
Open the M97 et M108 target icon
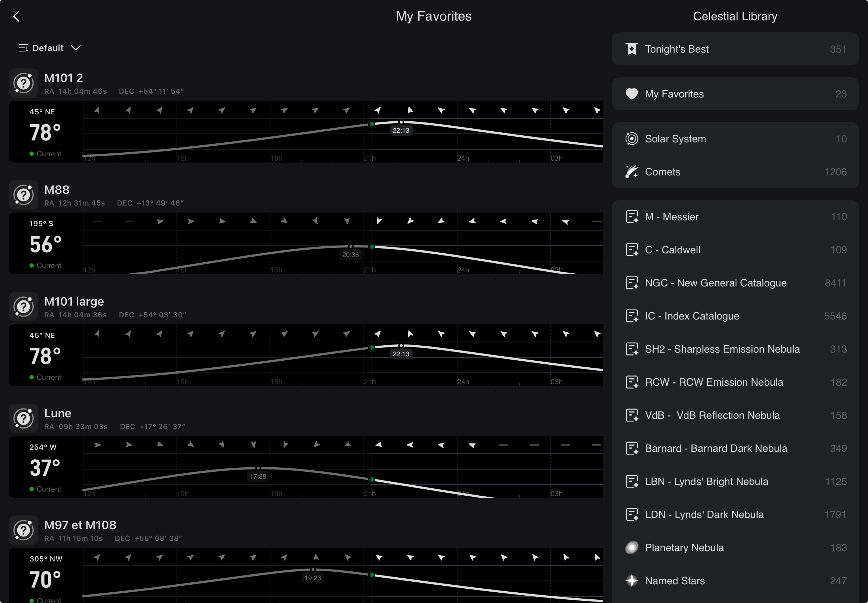(x=24, y=531)
